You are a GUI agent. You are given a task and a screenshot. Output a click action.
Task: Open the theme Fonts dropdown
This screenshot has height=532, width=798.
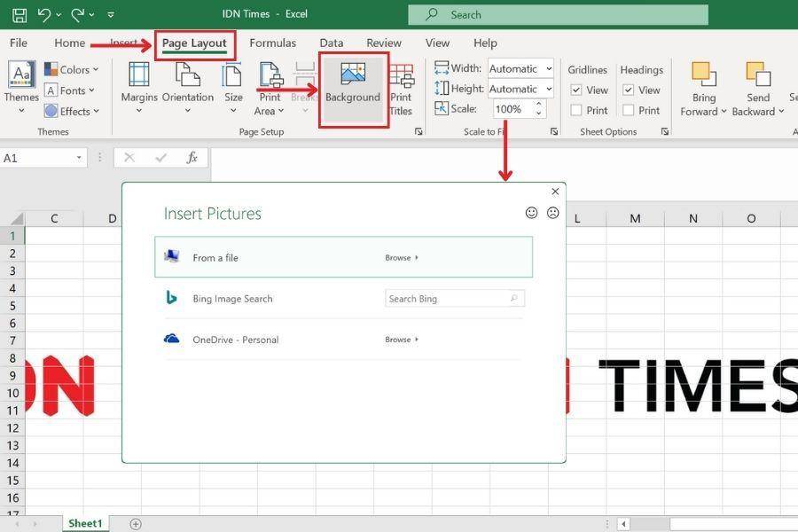click(x=70, y=90)
